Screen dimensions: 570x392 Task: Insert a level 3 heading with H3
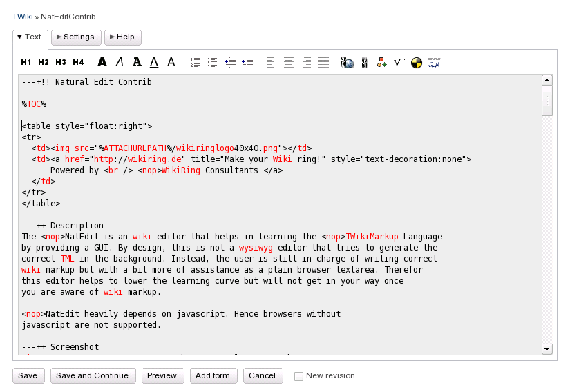pos(61,62)
